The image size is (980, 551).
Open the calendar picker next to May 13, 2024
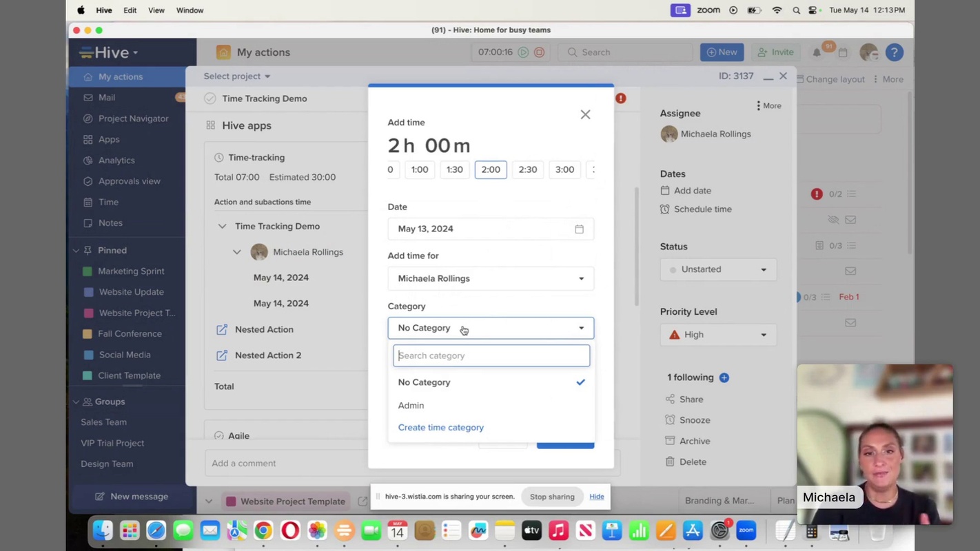[x=579, y=228]
